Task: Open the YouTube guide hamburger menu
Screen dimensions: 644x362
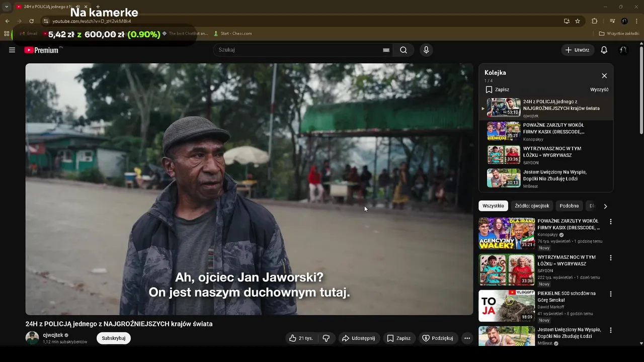Action: 12,50
